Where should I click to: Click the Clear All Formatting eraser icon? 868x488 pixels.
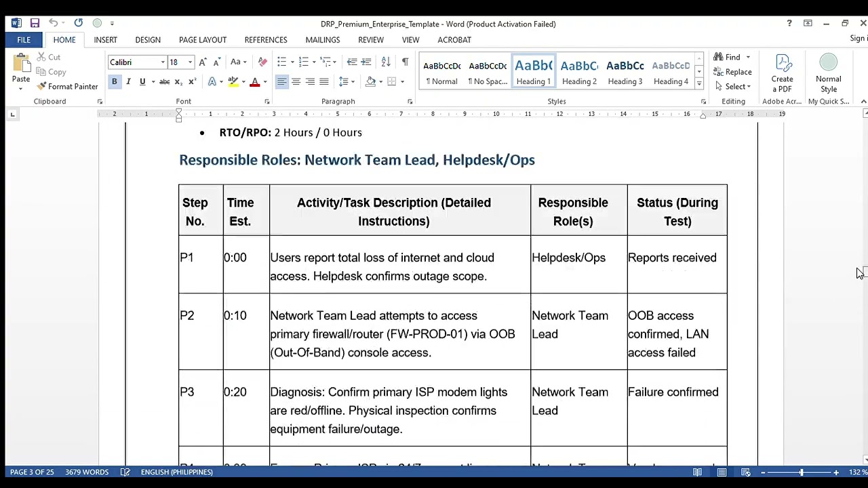262,62
